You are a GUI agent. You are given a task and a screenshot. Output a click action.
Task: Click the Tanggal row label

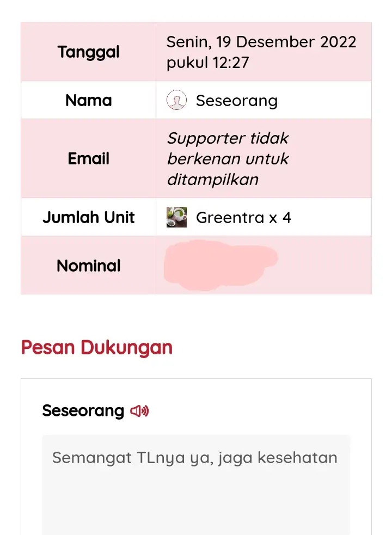88,52
